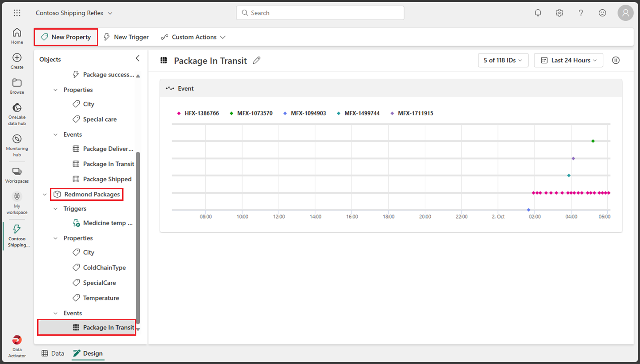Select the Package In Transit event above Package Shipped
The image size is (640, 364).
pos(103,164)
